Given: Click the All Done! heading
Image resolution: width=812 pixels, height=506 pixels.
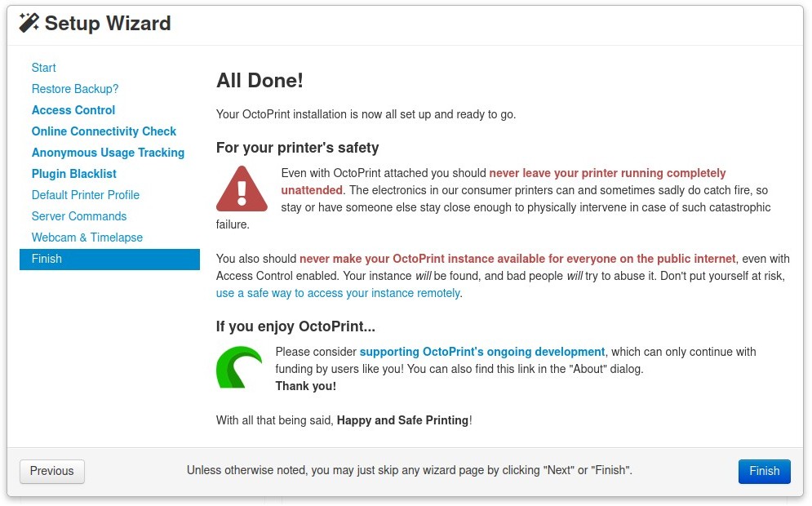Looking at the screenshot, I should pos(260,80).
